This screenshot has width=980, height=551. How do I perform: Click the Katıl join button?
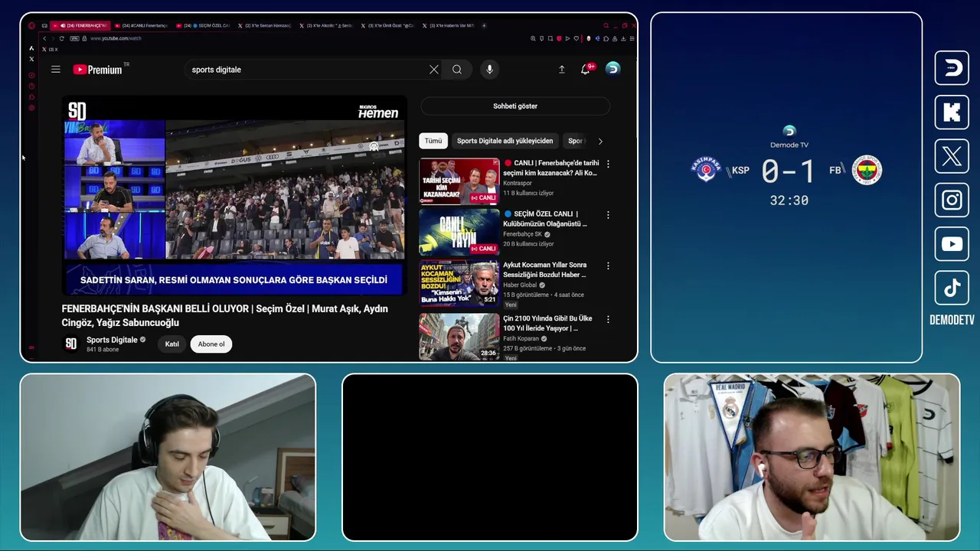click(172, 344)
